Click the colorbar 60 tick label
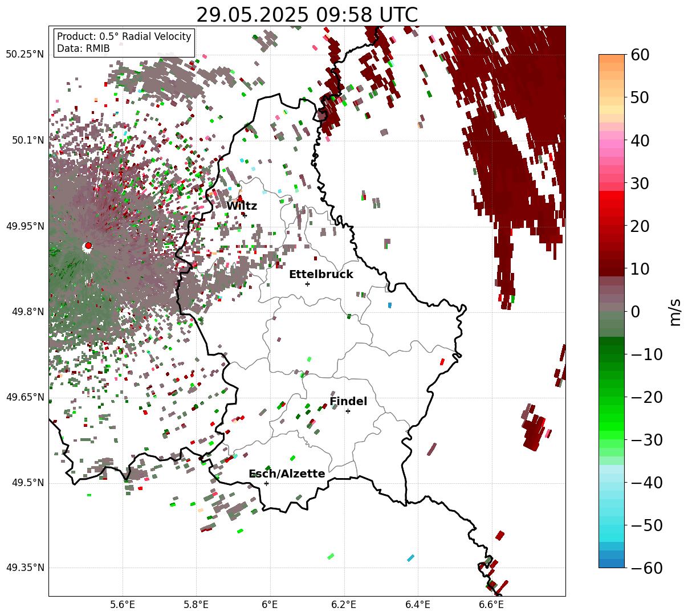The image size is (688, 616). click(640, 55)
